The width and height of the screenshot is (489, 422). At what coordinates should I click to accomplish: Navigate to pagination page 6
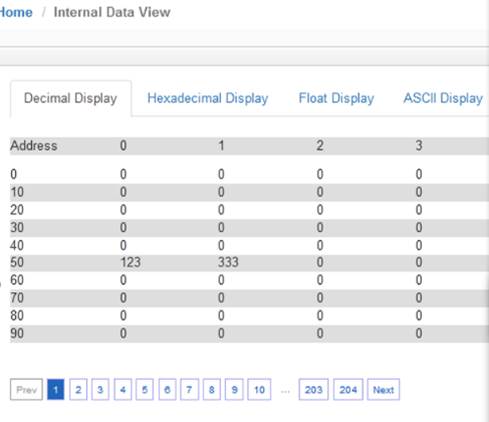[x=167, y=389]
